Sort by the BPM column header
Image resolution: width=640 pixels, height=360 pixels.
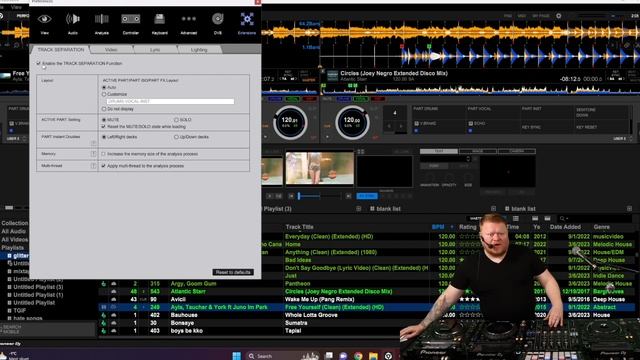point(438,227)
